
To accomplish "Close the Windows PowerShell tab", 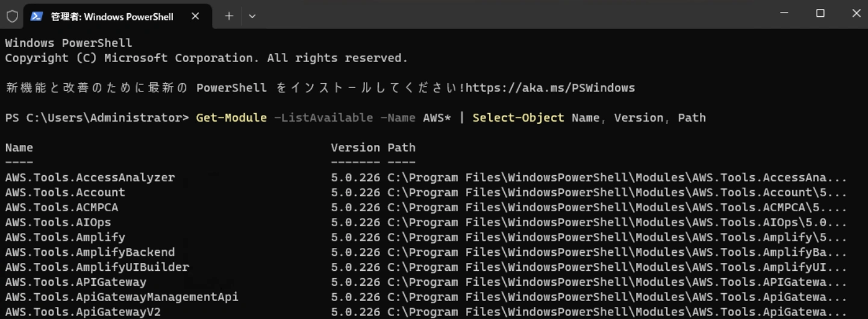I will 195,16.
